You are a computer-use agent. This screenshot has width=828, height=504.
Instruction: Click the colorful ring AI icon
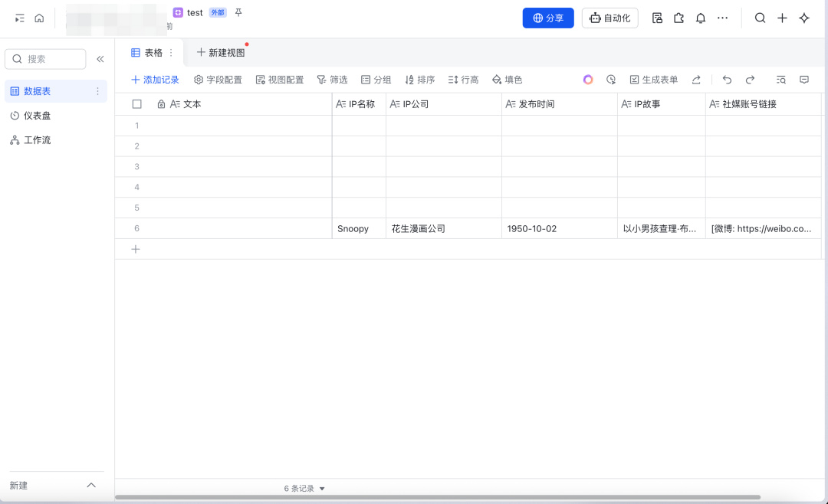point(588,80)
